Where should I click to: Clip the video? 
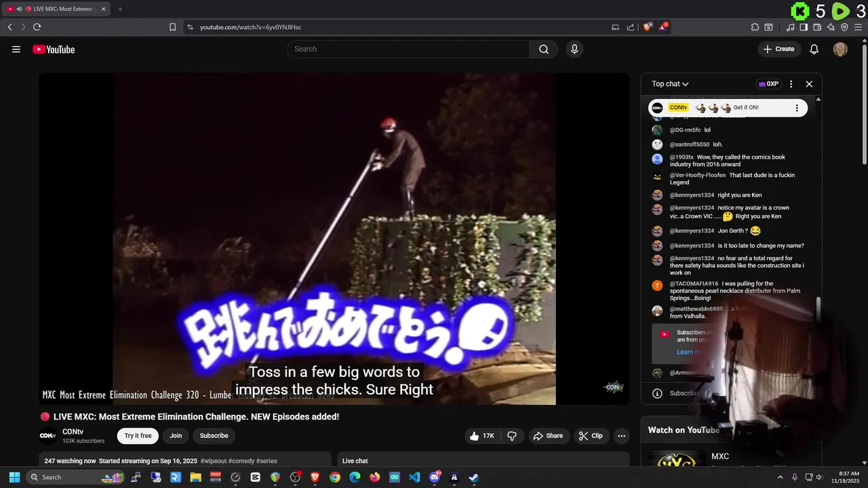click(x=591, y=436)
